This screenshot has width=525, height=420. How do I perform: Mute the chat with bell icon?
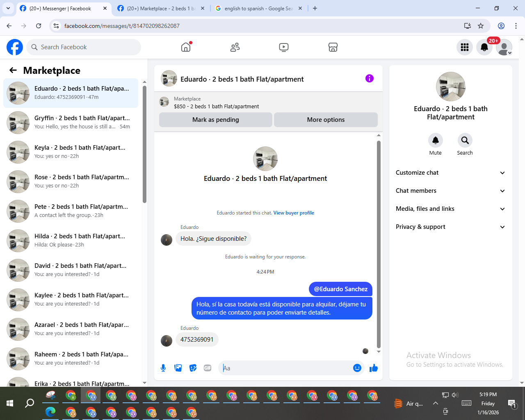coord(436,140)
